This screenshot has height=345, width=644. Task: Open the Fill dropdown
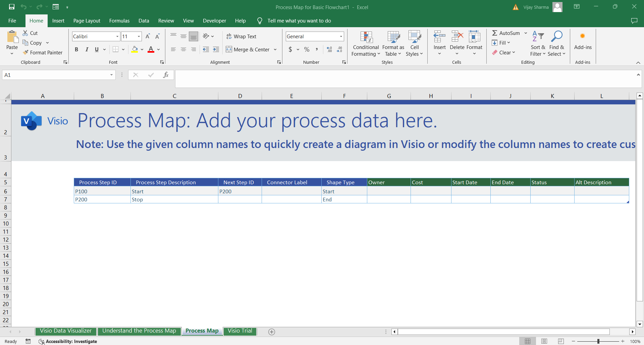pos(501,43)
